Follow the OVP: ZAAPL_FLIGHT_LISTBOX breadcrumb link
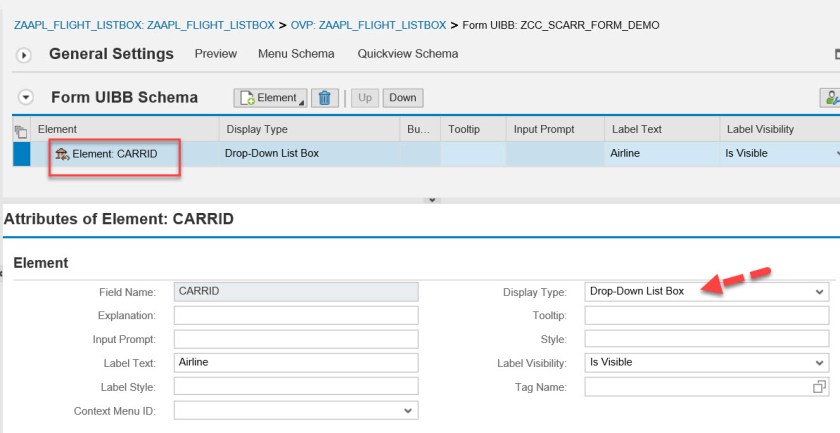 (x=369, y=25)
